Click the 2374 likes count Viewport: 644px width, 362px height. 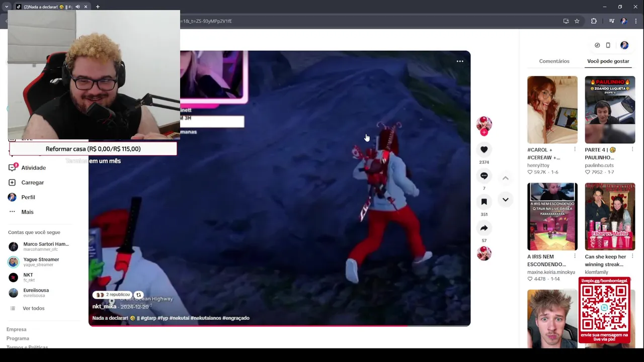[484, 162]
